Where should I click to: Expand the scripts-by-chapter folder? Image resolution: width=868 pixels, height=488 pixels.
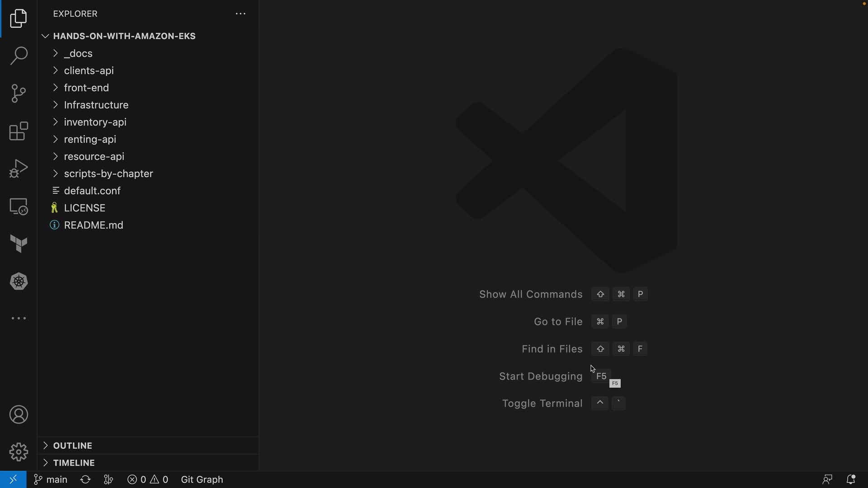(108, 174)
